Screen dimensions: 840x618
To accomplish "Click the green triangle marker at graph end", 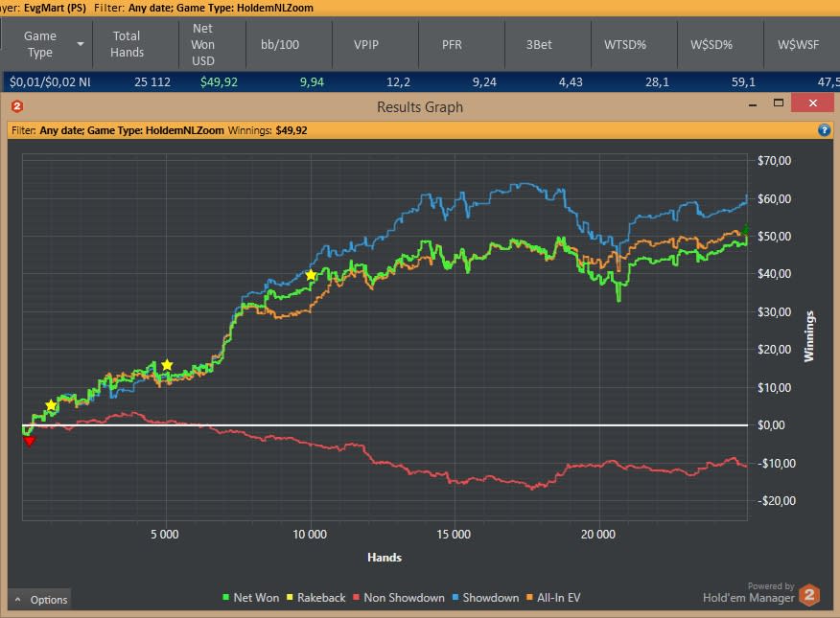I will tap(745, 230).
